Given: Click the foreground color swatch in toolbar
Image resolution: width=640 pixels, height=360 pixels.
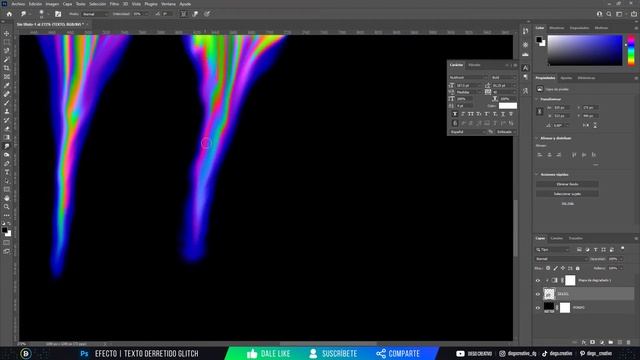Looking at the screenshot, I should click(x=4, y=231).
